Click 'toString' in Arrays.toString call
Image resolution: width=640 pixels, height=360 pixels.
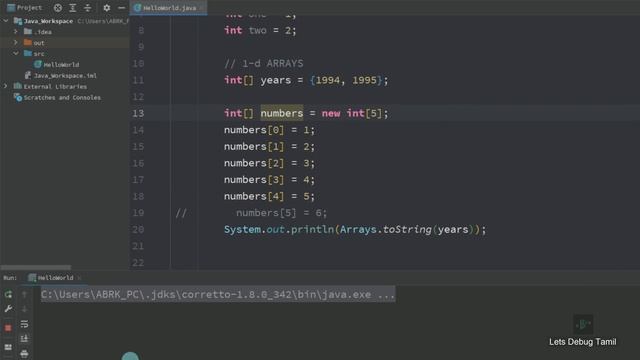tap(407, 229)
